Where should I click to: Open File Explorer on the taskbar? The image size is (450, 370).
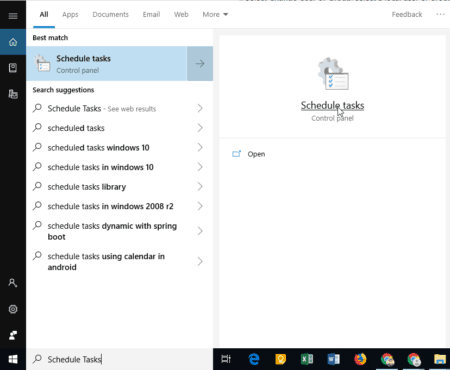click(x=440, y=359)
